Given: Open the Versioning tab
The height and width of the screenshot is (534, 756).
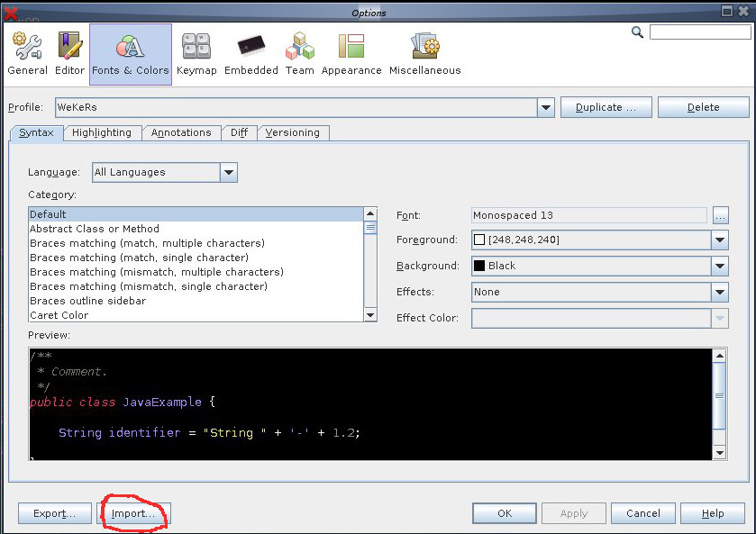Looking at the screenshot, I should (x=293, y=132).
